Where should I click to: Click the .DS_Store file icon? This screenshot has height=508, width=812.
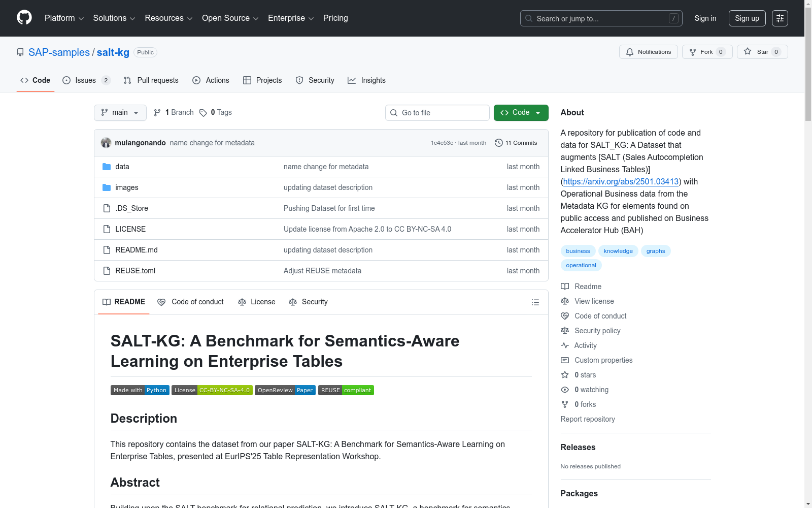107,208
